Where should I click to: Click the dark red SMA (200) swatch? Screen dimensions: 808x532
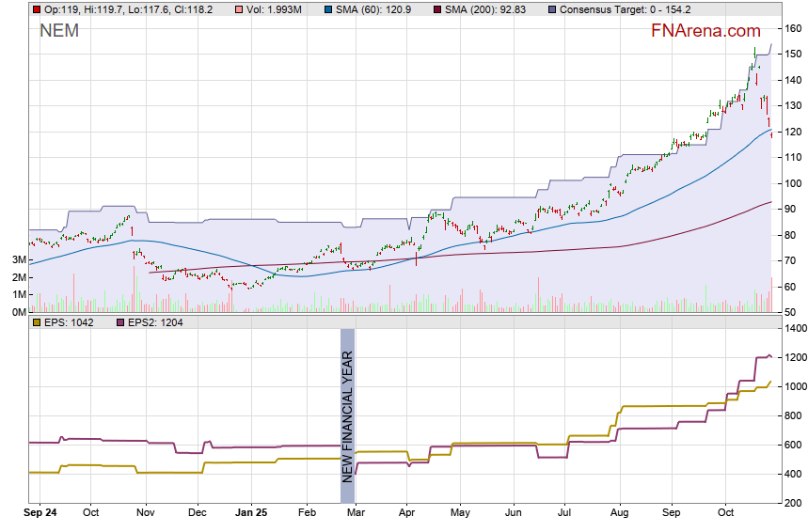(439, 9)
